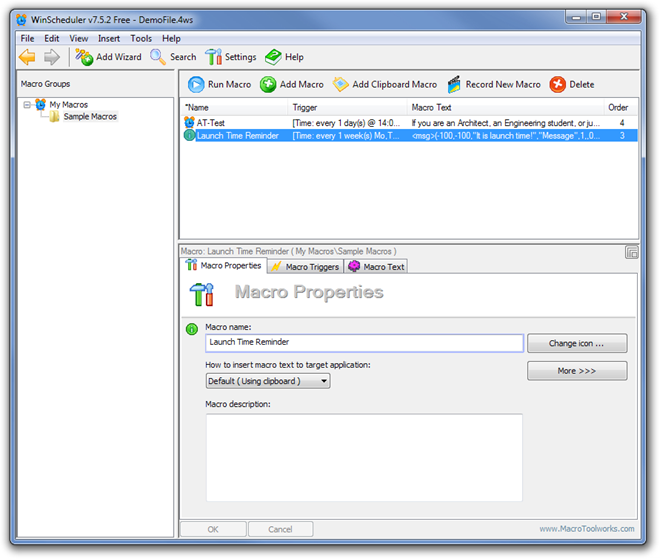The height and width of the screenshot is (559, 660).
Task: Sort by the Order column header
Action: pos(620,107)
